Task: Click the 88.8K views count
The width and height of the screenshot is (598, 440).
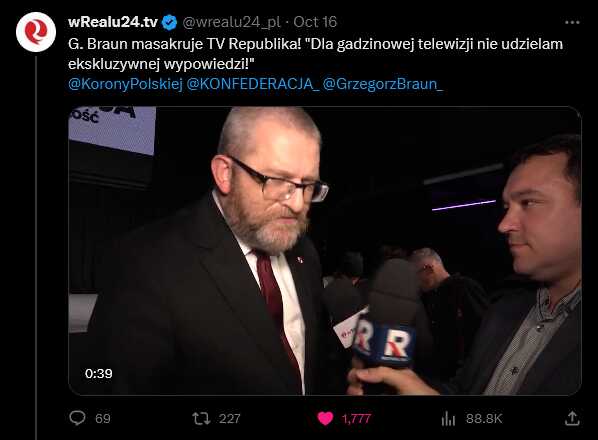Action: 484,419
